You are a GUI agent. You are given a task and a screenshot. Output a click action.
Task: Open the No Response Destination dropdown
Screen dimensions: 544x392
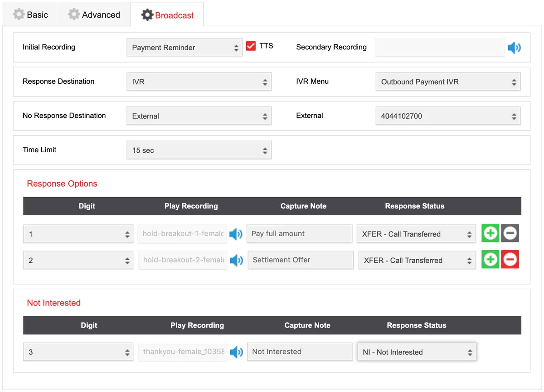coord(199,116)
